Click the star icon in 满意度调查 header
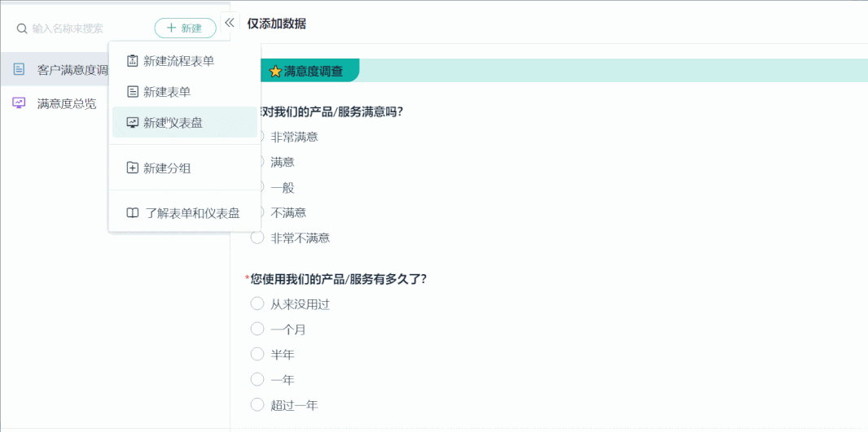Viewport: 868px width, 432px height. tap(275, 72)
